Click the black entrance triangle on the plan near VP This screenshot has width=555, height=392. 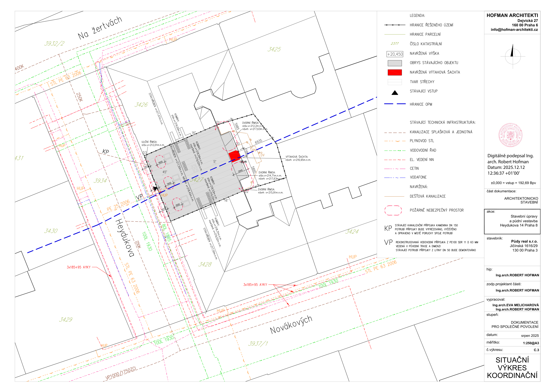point(155,188)
